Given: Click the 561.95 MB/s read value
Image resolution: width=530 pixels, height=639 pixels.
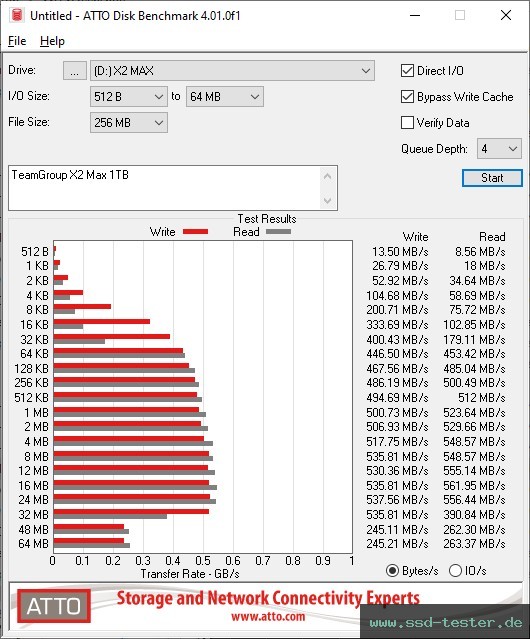Looking at the screenshot, I should [474, 485].
